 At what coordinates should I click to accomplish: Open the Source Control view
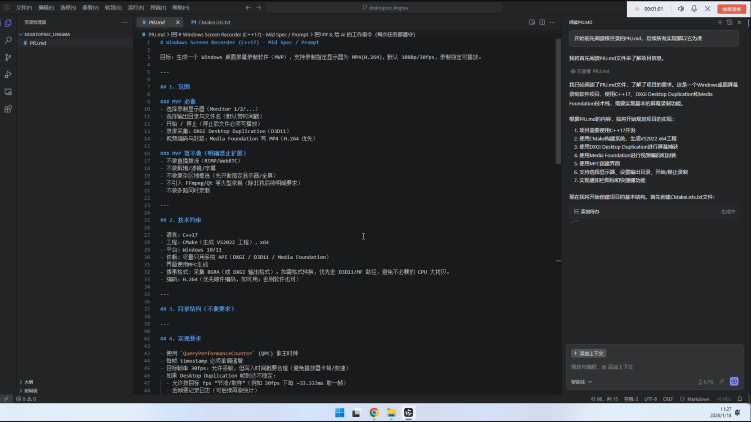[x=8, y=57]
